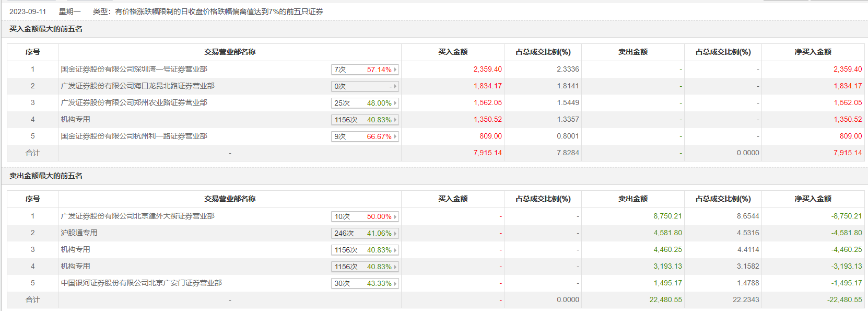Click 广发证券北京建外大街证券营业部 link

[137, 216]
